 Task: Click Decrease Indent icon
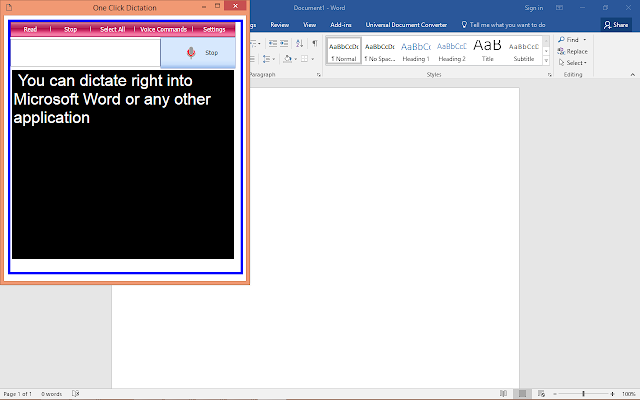[x=273, y=43]
